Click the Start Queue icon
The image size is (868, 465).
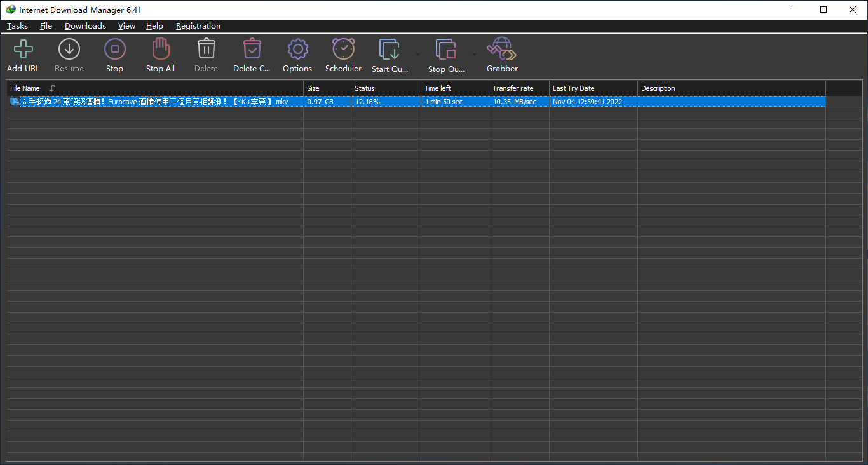pyautogui.click(x=390, y=50)
